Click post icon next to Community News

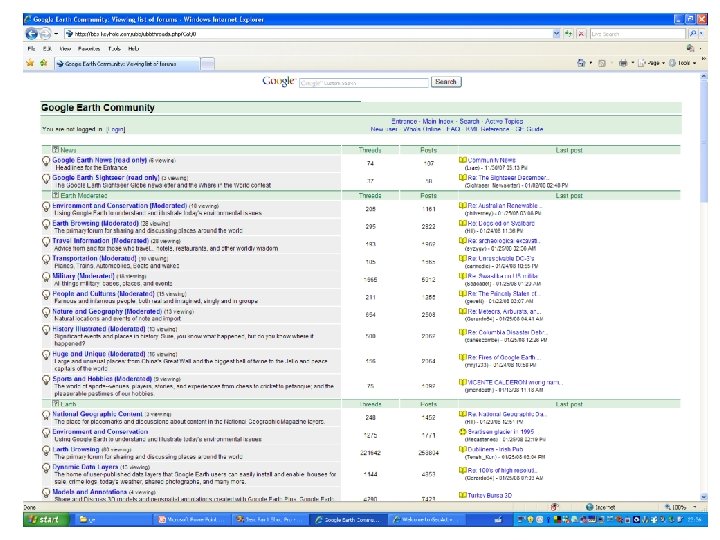pyautogui.click(x=462, y=159)
